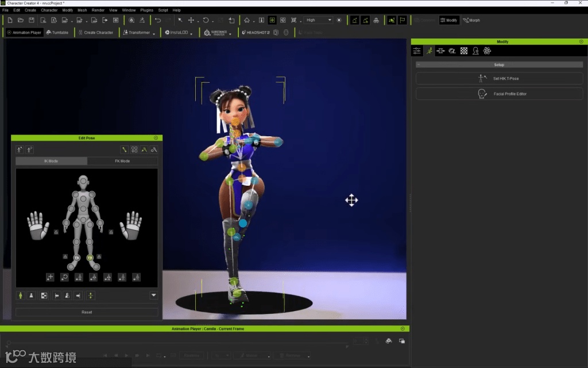Click the full body selection icon in Edit Pose

[21, 296]
